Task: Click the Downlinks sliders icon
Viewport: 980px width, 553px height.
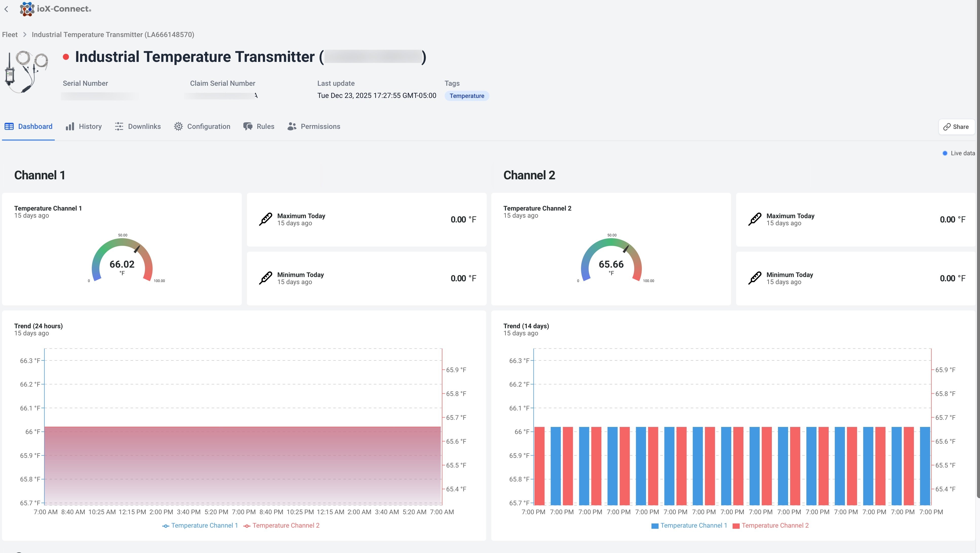Action: (x=119, y=126)
